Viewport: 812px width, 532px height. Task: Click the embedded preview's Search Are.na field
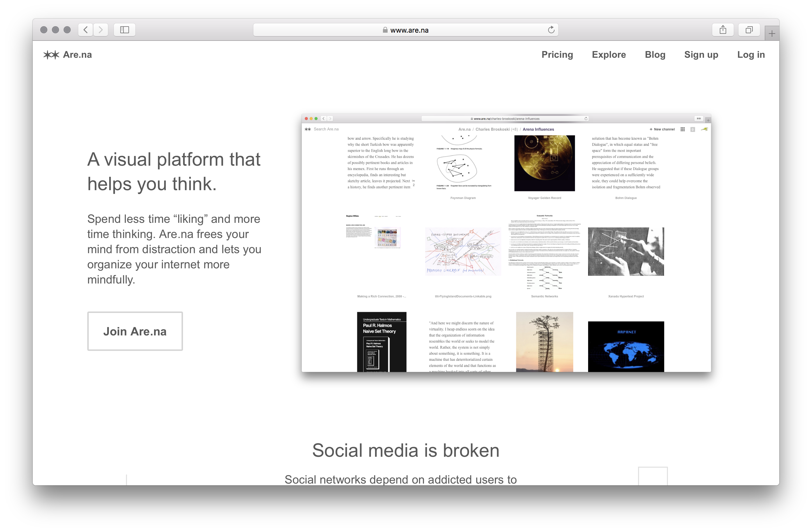point(326,129)
